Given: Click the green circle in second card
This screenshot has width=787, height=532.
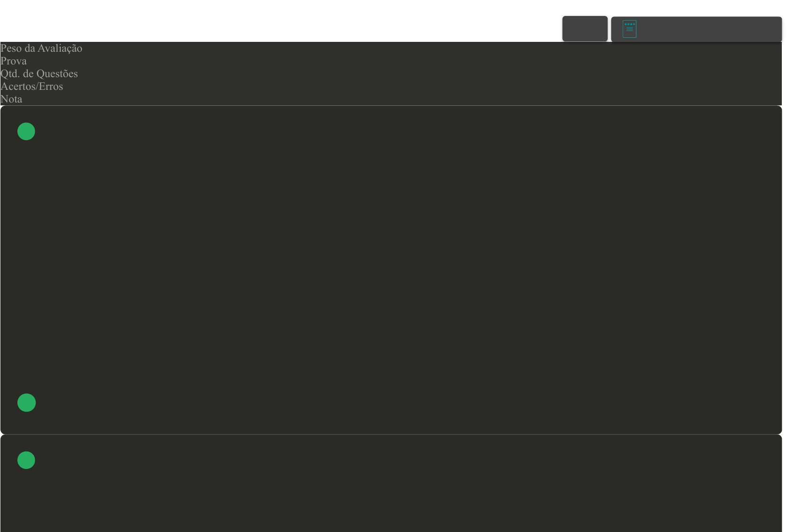Looking at the screenshot, I should (26, 460).
